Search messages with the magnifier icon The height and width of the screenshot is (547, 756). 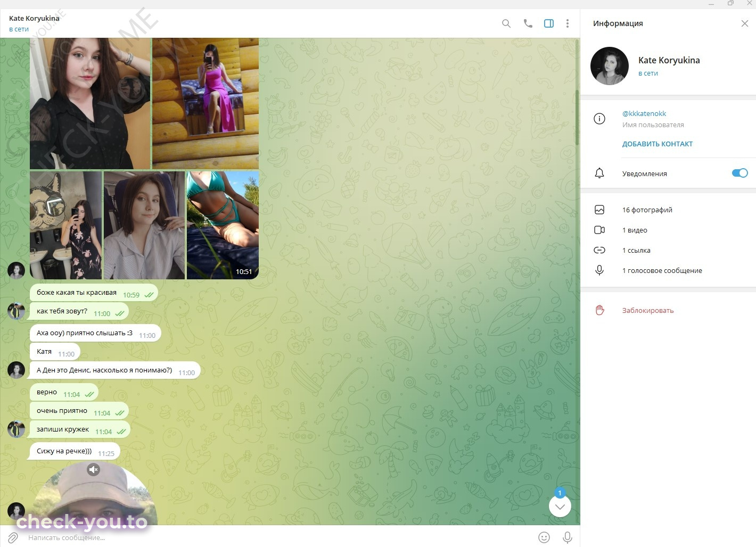tap(506, 23)
